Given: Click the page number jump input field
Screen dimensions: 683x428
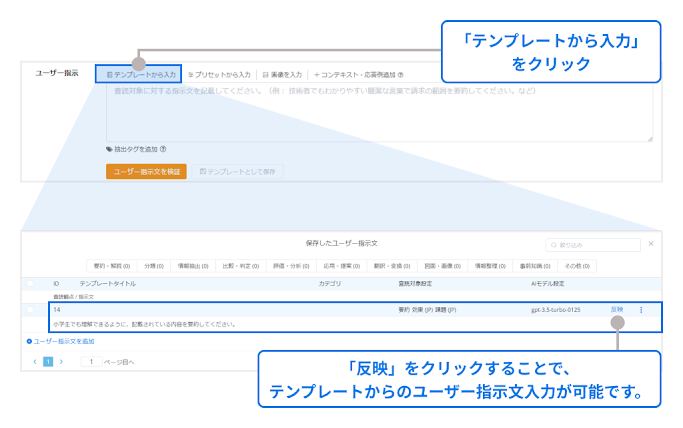Looking at the screenshot, I should (x=91, y=361).
